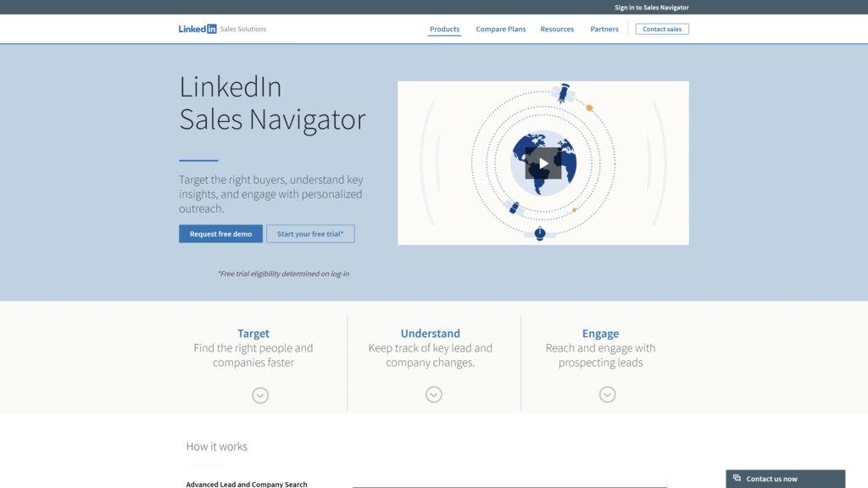Image resolution: width=868 pixels, height=488 pixels.
Task: Play the Sales Navigator video
Action: (543, 164)
